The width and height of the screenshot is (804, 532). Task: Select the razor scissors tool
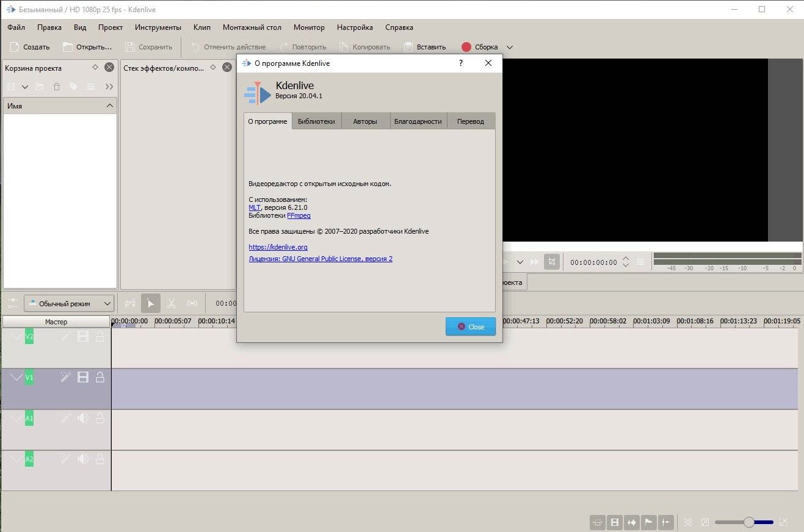(172, 303)
